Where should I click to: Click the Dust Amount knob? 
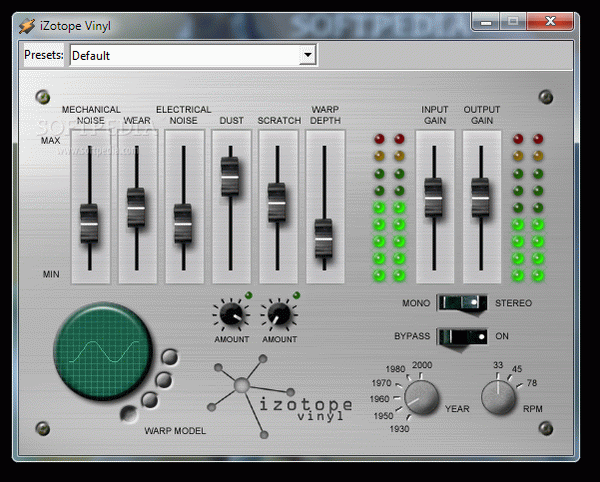click(232, 314)
